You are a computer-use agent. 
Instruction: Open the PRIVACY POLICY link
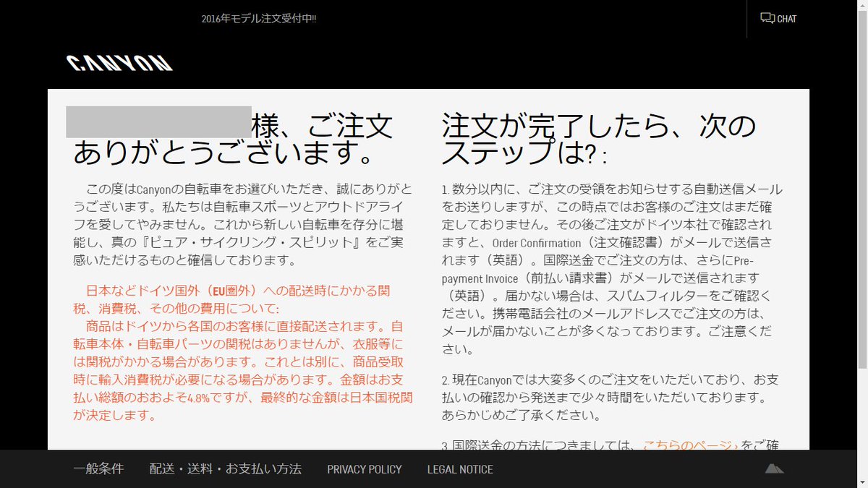point(365,469)
